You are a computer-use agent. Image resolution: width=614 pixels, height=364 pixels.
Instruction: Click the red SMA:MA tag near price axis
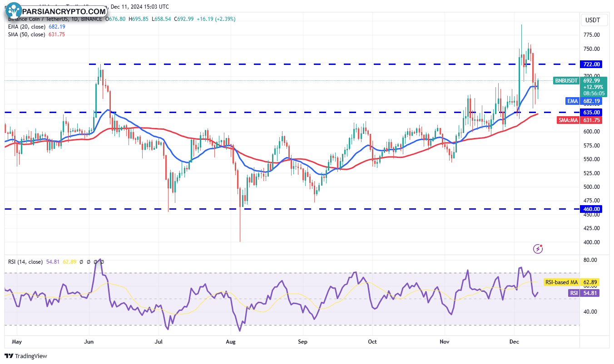point(568,120)
